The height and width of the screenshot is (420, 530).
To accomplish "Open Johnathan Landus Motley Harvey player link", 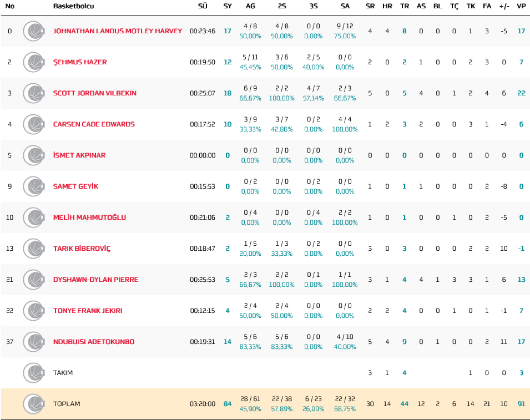I will tap(117, 31).
